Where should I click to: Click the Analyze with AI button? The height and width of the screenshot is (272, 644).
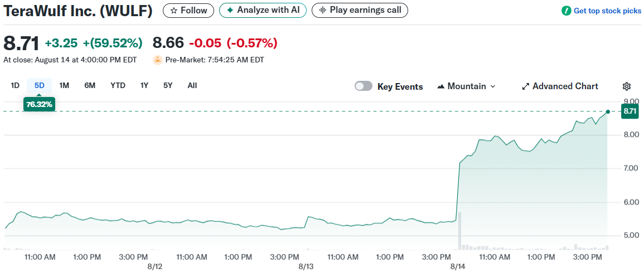[263, 10]
